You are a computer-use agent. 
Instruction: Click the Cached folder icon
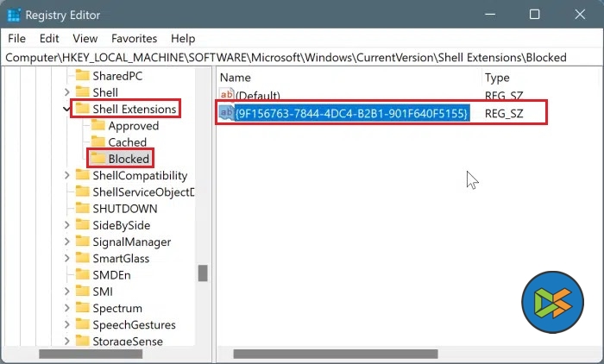(x=98, y=141)
